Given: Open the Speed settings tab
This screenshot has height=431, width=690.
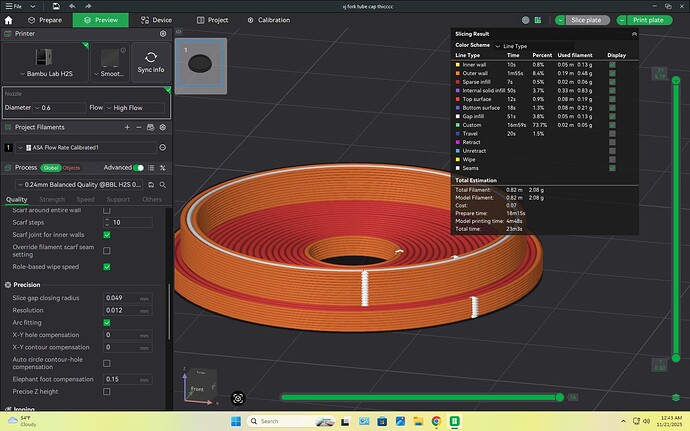Looking at the screenshot, I should click(x=85, y=199).
